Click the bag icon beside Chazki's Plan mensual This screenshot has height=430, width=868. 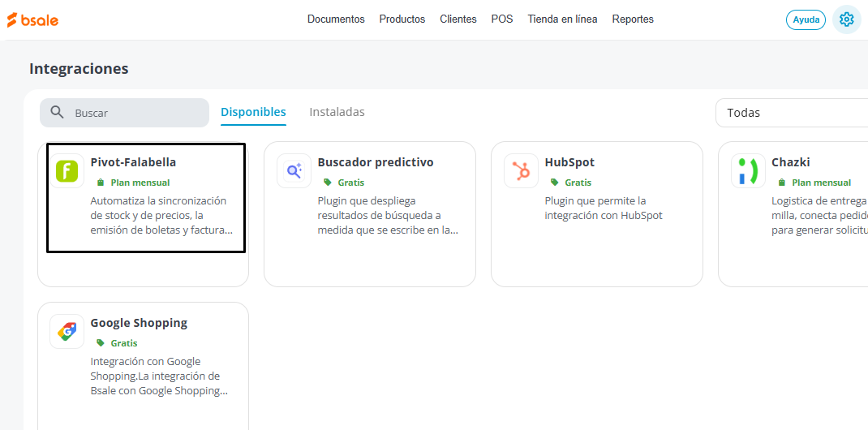(781, 182)
